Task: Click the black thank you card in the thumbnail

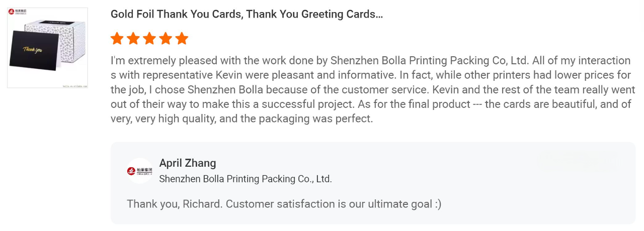Action: [x=35, y=49]
